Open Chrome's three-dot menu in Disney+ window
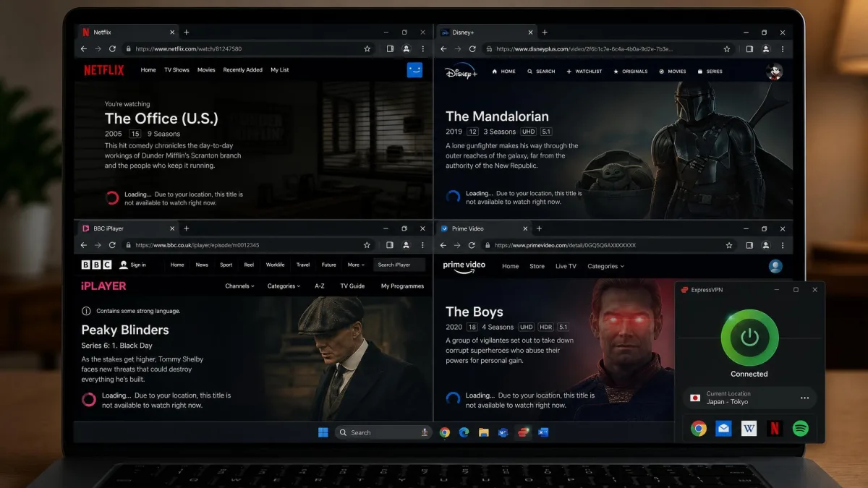The width and height of the screenshot is (868, 488). 783,49
